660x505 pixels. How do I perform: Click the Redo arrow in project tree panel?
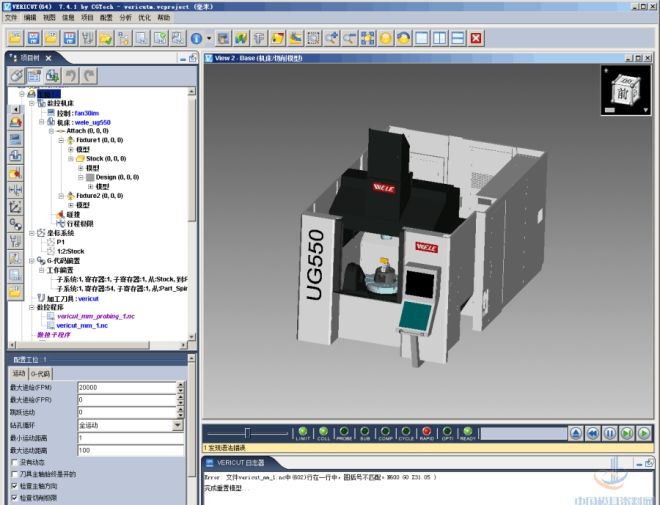(x=88, y=76)
